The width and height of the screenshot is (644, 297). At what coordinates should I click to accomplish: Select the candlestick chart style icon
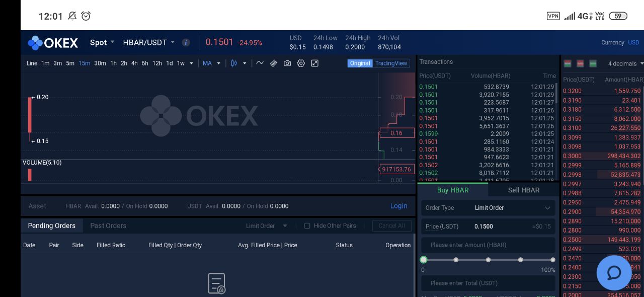234,63
